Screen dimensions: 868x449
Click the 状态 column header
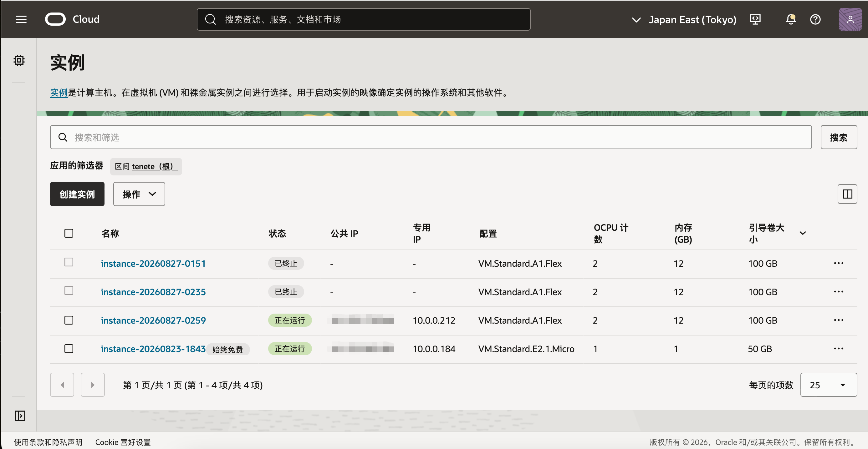(277, 233)
